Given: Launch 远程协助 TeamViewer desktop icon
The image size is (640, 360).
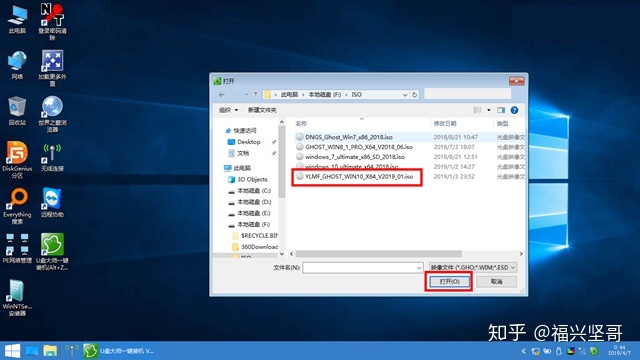Looking at the screenshot, I should tap(52, 203).
